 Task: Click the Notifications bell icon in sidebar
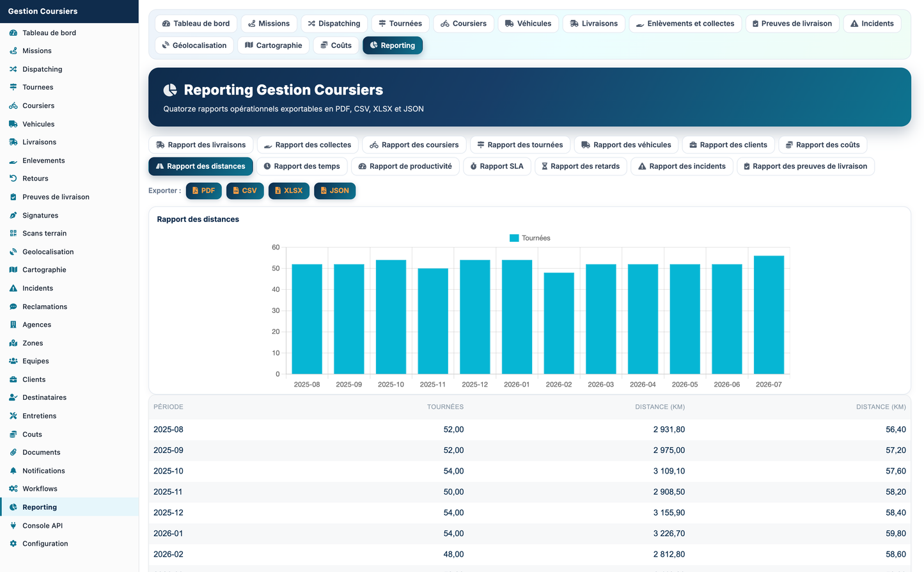[13, 471]
